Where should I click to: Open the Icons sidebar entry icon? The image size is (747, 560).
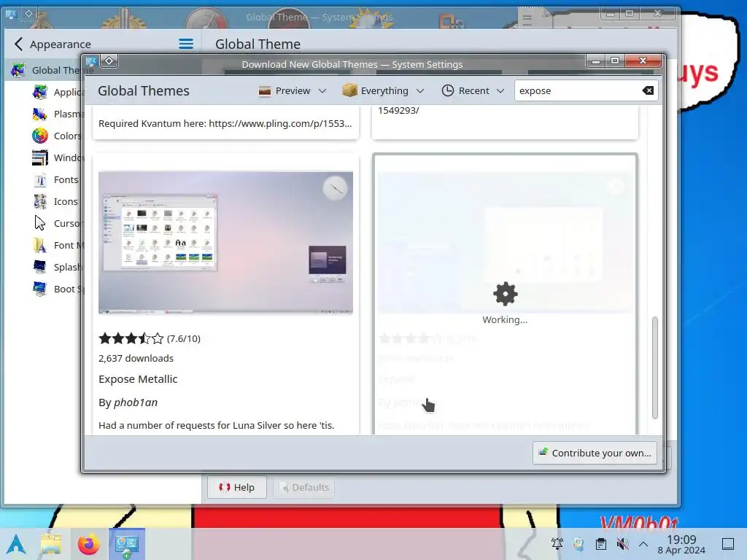[40, 201]
